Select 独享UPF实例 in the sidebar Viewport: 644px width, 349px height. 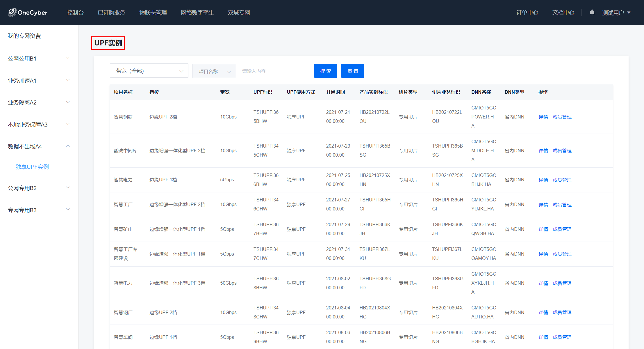pyautogui.click(x=32, y=167)
